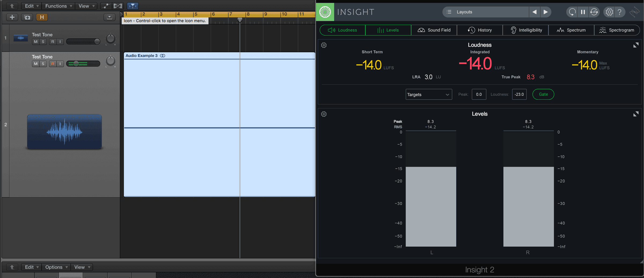644x278 pixels.
Task: Click the add new track plus button
Action: (x=12, y=17)
